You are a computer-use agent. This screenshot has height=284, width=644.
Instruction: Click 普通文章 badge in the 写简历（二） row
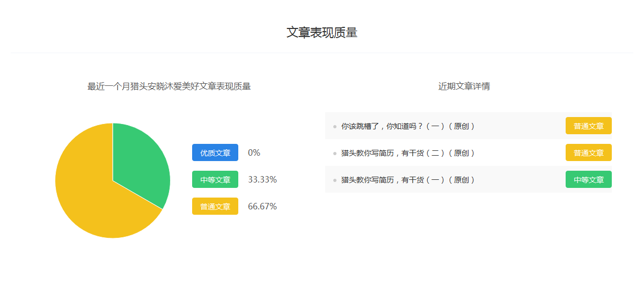tap(588, 152)
